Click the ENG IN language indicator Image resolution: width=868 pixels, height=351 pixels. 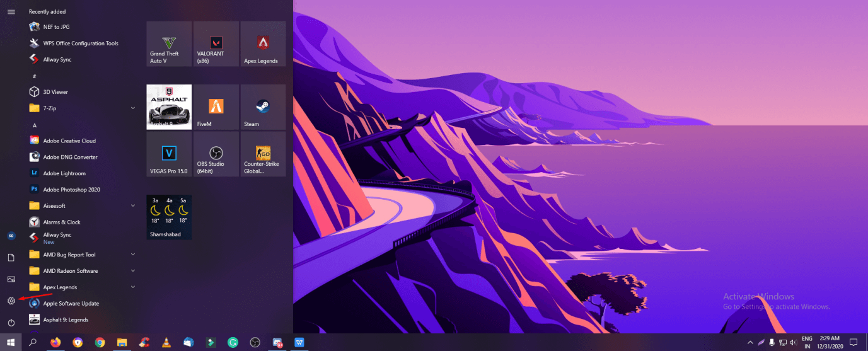[807, 342]
